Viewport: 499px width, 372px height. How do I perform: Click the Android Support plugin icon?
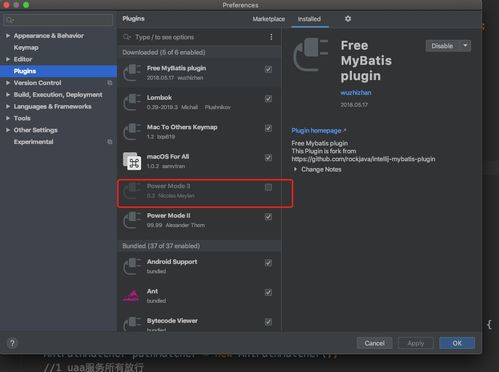(x=132, y=266)
